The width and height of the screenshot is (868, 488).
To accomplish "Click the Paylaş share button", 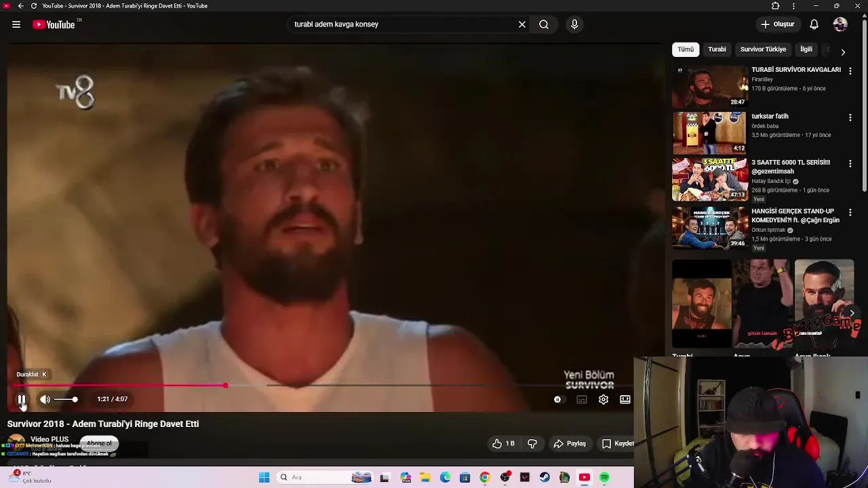I will click(x=570, y=443).
